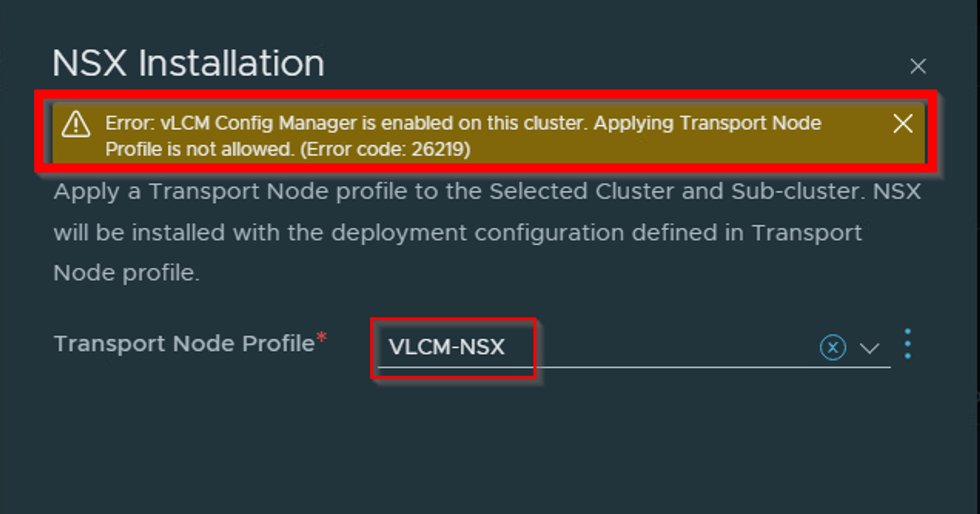Click the arrow to show available transport profiles
The width and height of the screenshot is (980, 514).
click(870, 349)
